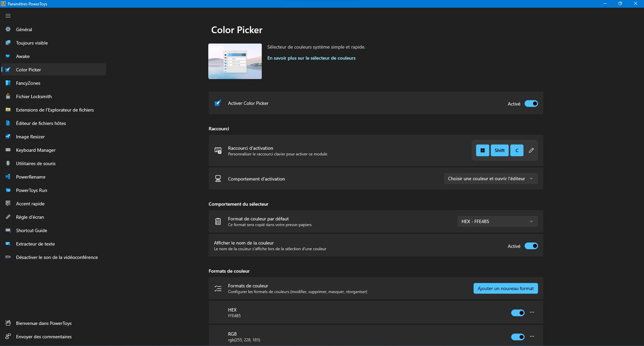This screenshot has height=346, width=644.
Task: Open the Comportement d'activation dropdown
Action: [x=491, y=179]
